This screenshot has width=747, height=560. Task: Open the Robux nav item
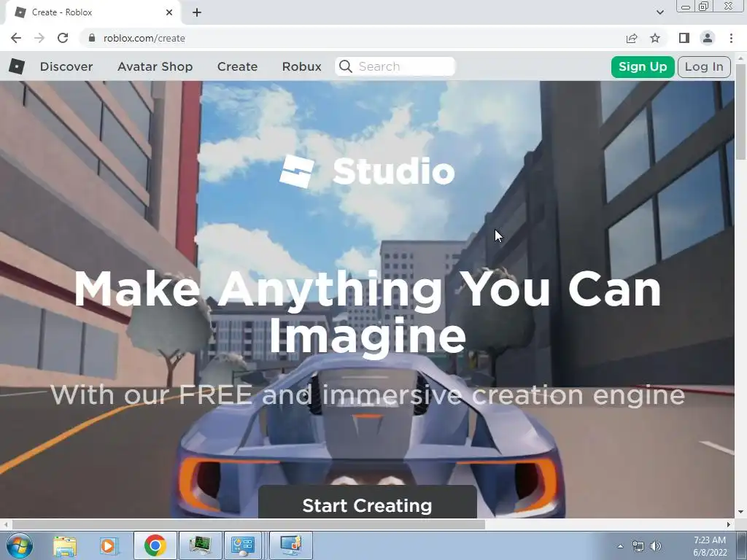(301, 66)
